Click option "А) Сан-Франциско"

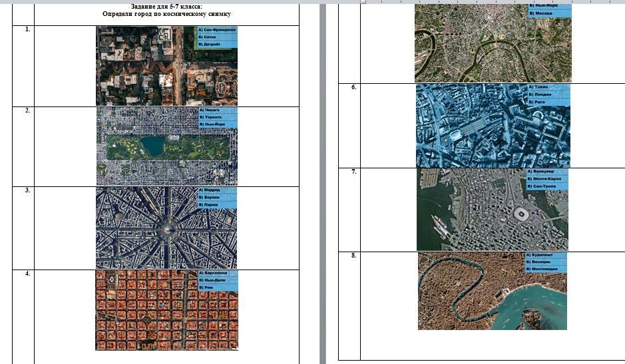click(217, 30)
